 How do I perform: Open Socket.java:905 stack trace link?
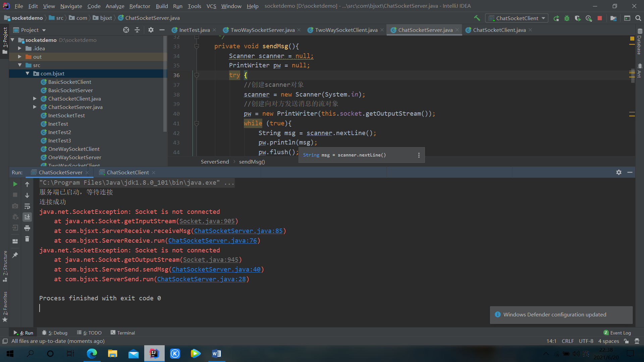(207, 221)
